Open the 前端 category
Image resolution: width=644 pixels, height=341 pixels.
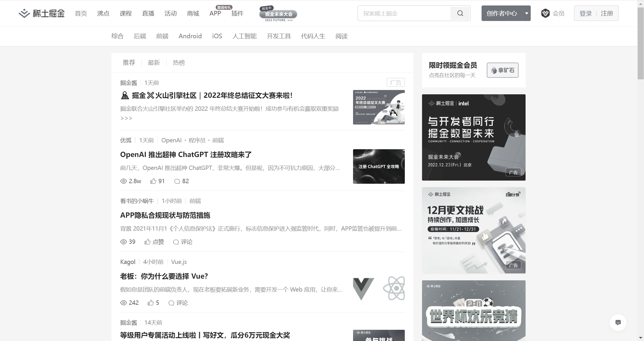click(x=162, y=36)
